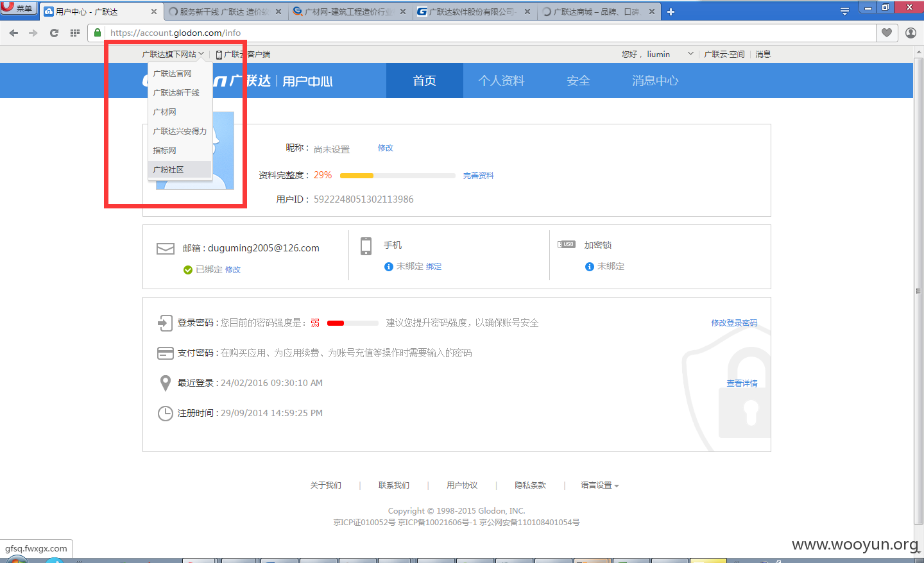Close the 广联达软件股份有限公司 tab

click(x=527, y=12)
